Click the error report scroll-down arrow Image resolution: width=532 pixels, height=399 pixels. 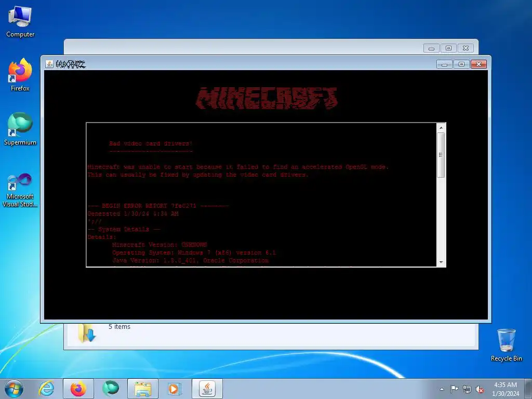[x=441, y=262]
